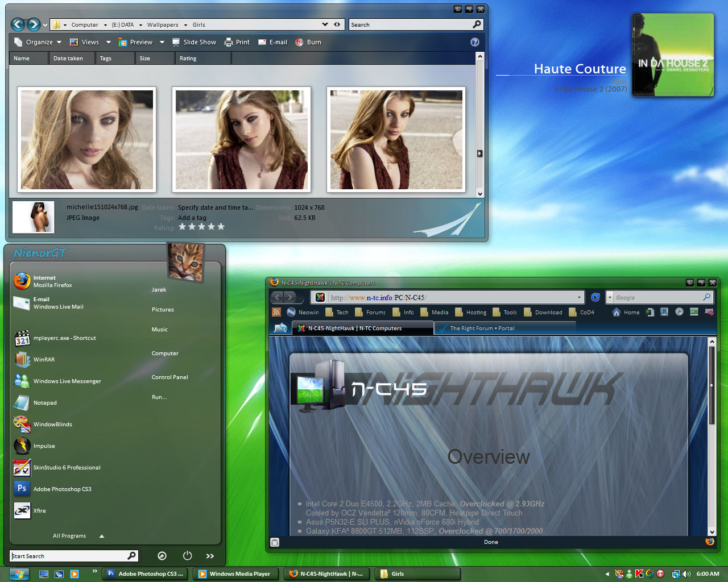
Task: Open Control Panel from Start menu
Action: (x=169, y=377)
